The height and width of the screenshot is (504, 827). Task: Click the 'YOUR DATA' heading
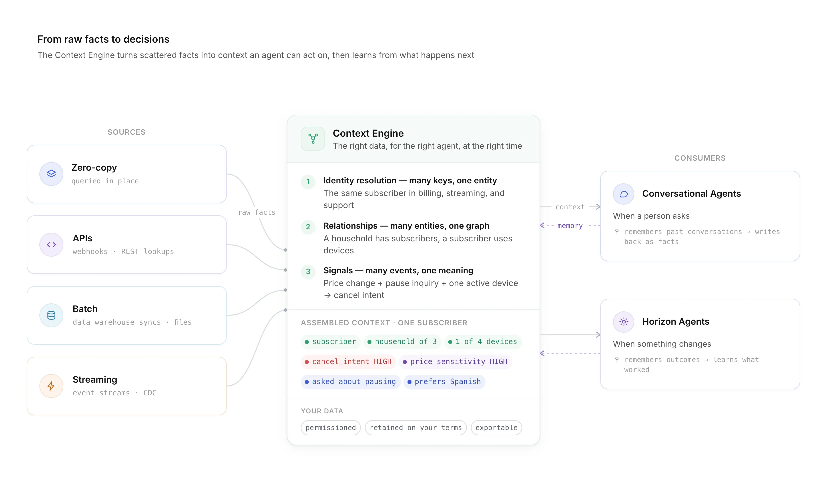click(322, 411)
